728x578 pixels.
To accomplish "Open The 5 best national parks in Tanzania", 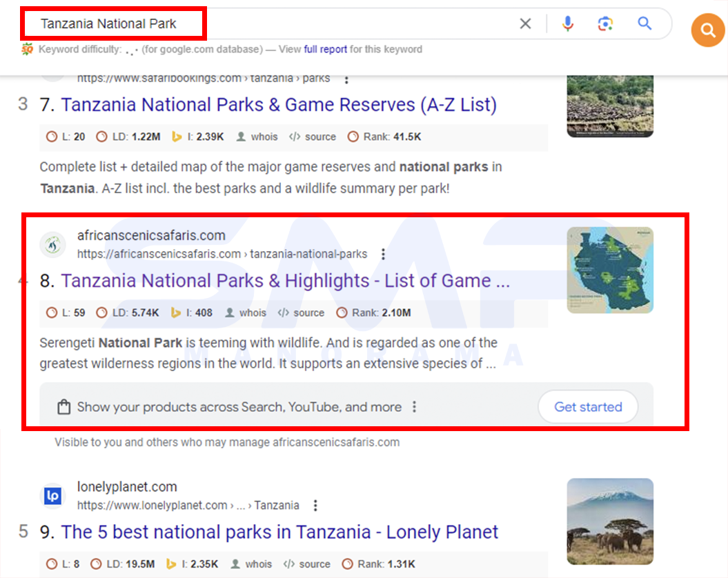I will 279,532.
